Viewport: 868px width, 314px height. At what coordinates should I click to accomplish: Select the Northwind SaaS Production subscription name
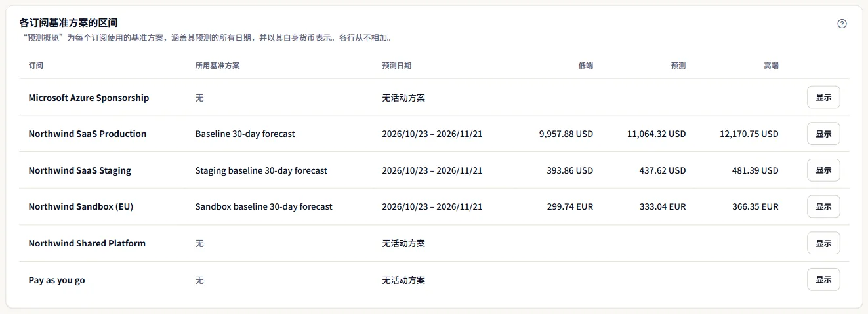click(x=87, y=134)
